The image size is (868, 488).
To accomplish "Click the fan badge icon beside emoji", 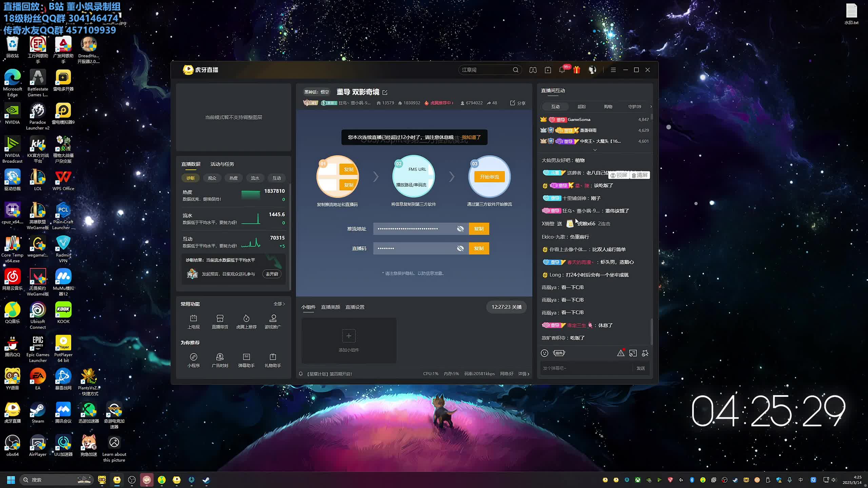I will tap(559, 353).
